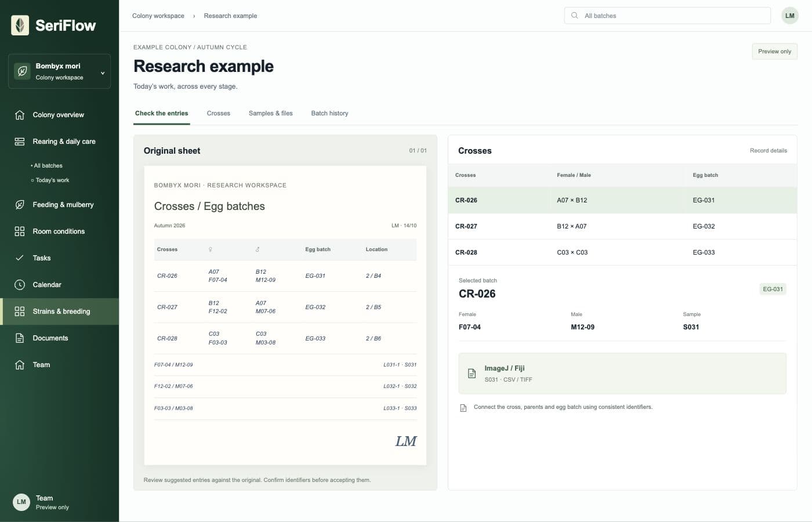Open the Samples & files tab
Screen dimensions: 812x522
271,114
